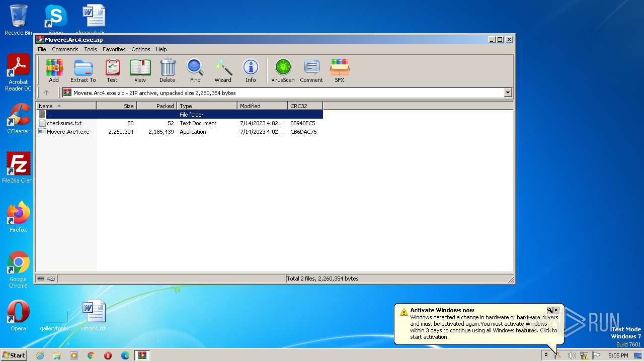Image resolution: width=644 pixels, height=362 pixels.
Task: Sort by the Size column header
Action: [x=116, y=106]
